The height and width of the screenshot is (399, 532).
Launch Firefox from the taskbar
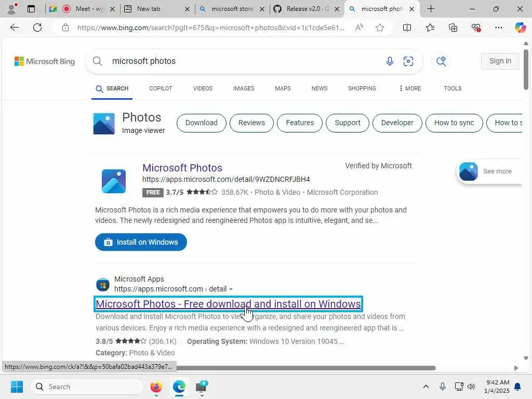tap(156, 387)
